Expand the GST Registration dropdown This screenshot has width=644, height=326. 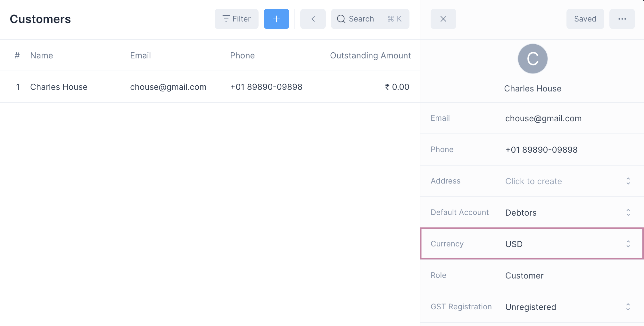(628, 307)
